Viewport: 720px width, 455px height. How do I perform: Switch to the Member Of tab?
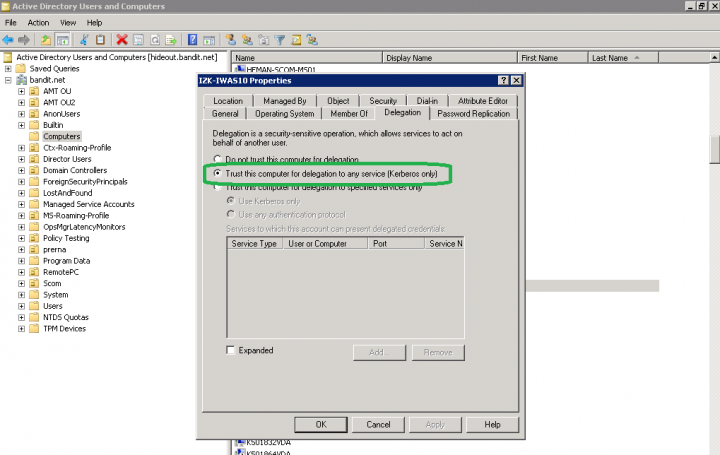[349, 114]
